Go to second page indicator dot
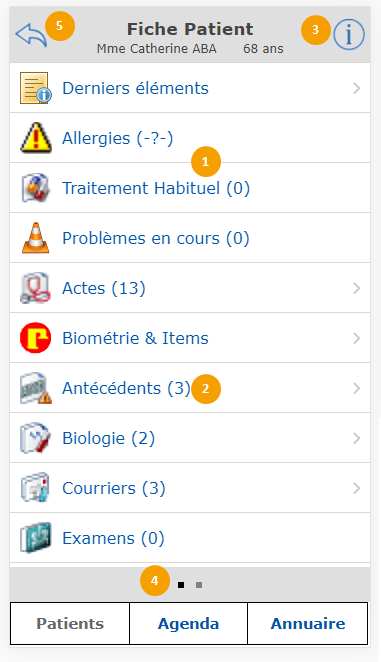 [x=199, y=585]
